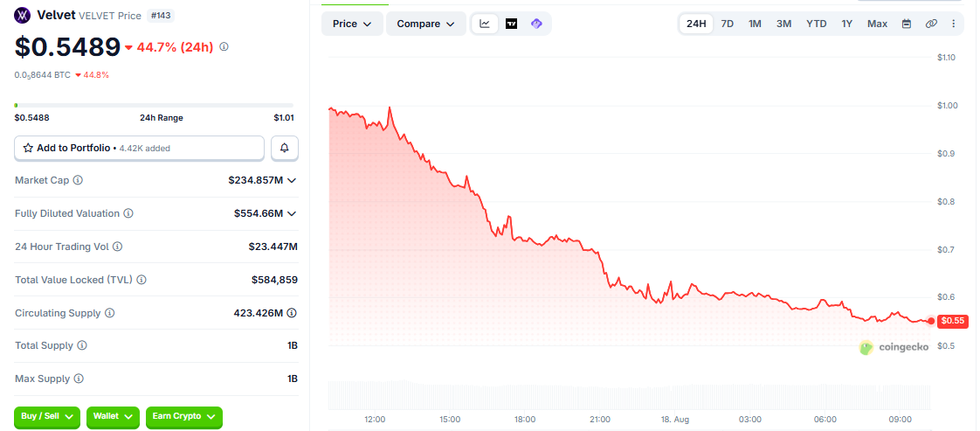The height and width of the screenshot is (431, 980).
Task: Expand the Market Cap value chevron
Action: coord(291,180)
